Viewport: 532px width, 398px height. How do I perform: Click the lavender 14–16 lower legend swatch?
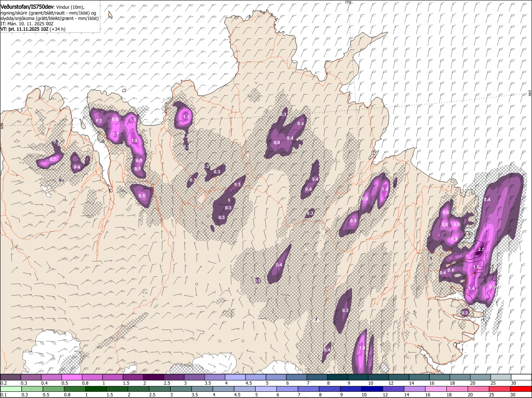(414, 389)
